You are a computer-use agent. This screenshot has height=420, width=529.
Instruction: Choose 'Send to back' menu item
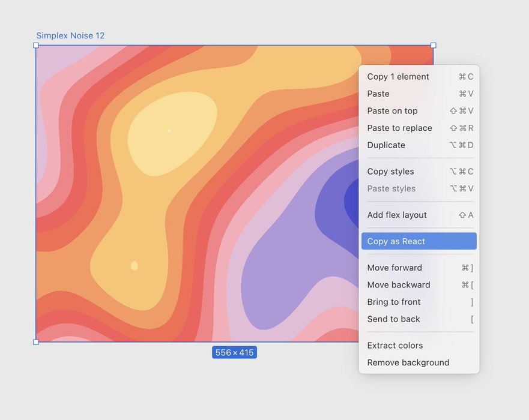coord(393,319)
